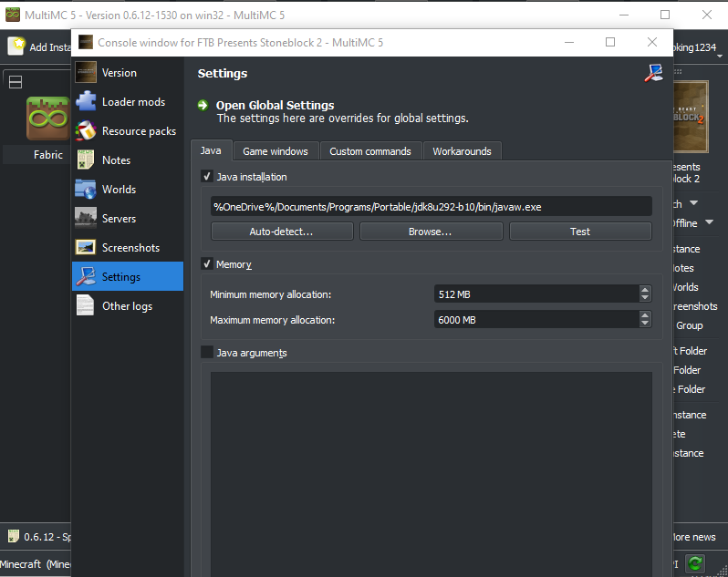Viewport: 728px width, 577px height.
Task: Open Screenshots picture icon
Action: click(86, 247)
